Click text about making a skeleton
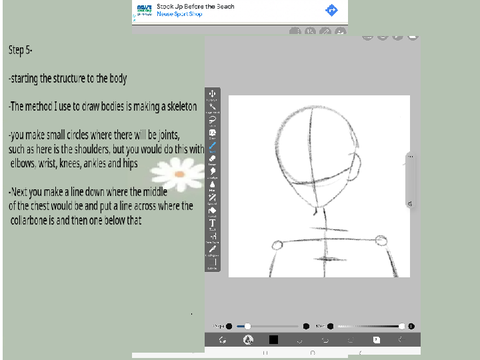This screenshot has width=480, height=360. pos(103,107)
